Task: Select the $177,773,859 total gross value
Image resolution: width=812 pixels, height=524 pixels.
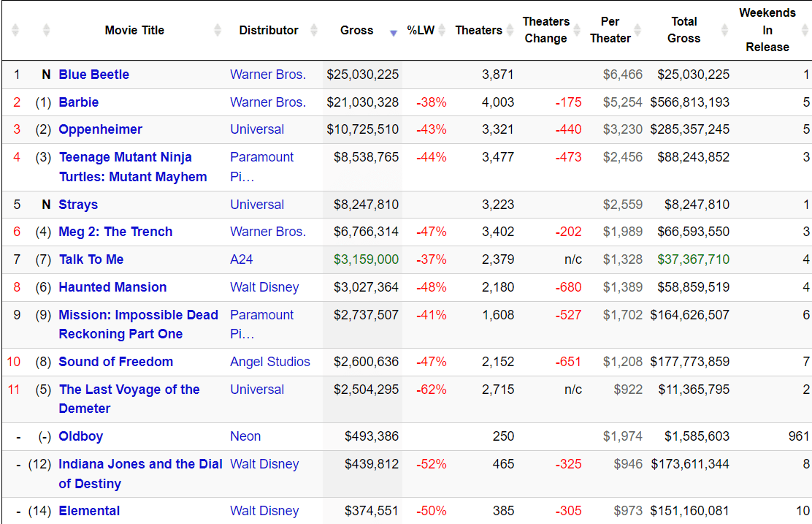Action: 690,362
